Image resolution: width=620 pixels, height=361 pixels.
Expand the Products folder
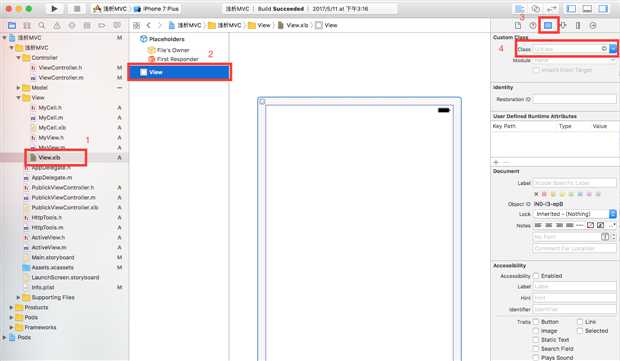point(11,307)
